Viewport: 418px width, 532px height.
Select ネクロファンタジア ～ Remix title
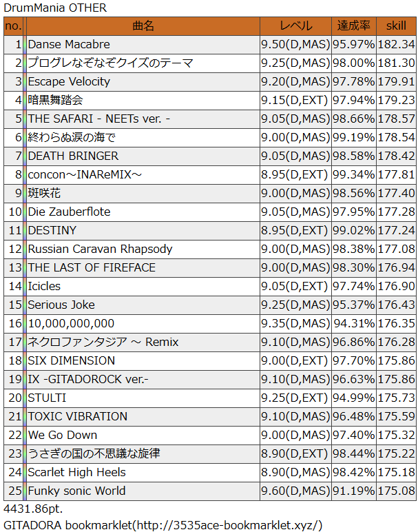tap(103, 342)
